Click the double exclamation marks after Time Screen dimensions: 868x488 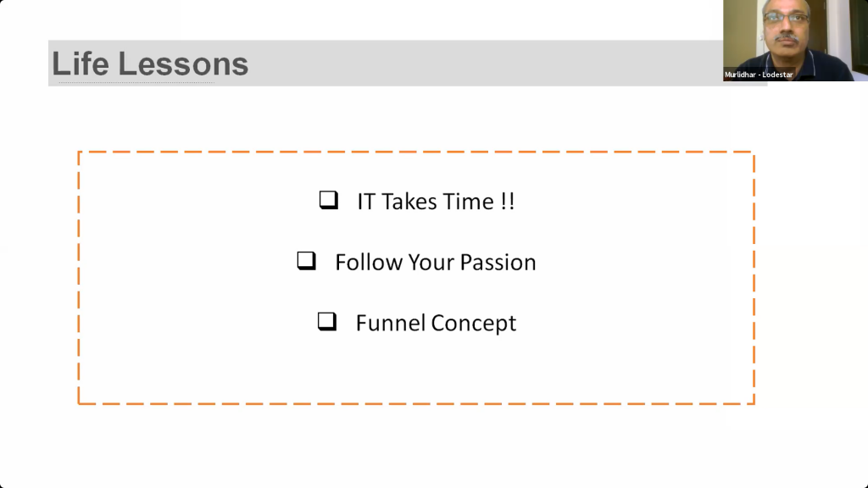[x=508, y=202]
